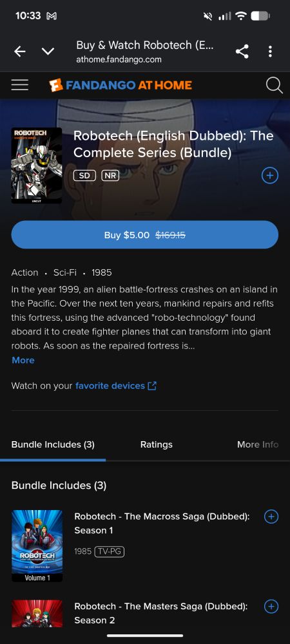The height and width of the screenshot is (644, 290).
Task: Tap the search magnifier icon
Action: tap(274, 85)
